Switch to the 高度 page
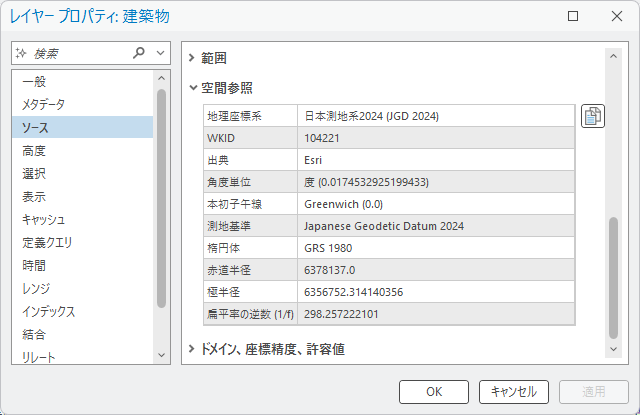640x415 pixels. [34, 150]
